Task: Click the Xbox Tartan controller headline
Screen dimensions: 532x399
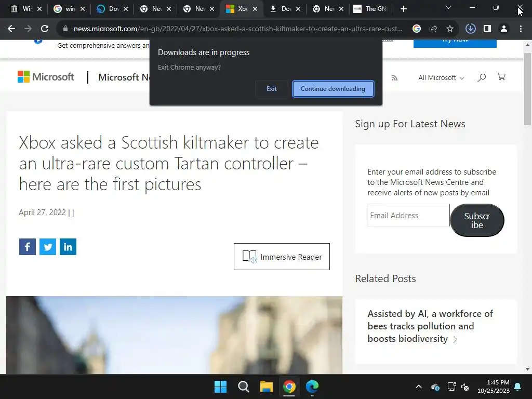Action: [x=169, y=163]
